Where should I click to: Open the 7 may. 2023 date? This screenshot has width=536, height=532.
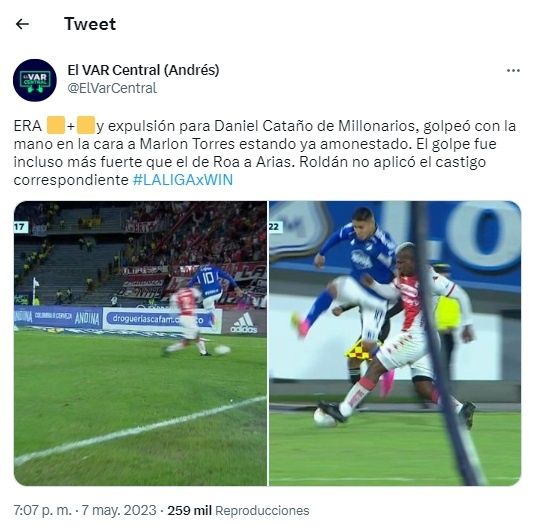(x=119, y=510)
